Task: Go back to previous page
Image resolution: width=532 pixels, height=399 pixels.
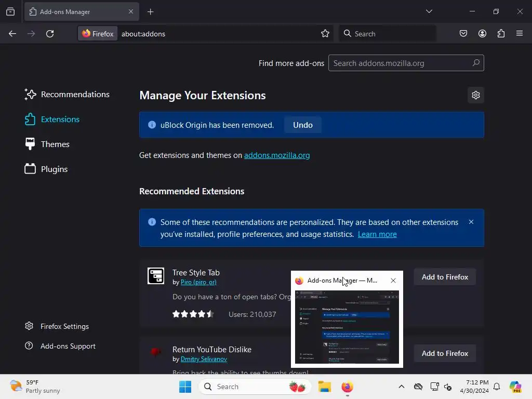Action: [x=12, y=34]
